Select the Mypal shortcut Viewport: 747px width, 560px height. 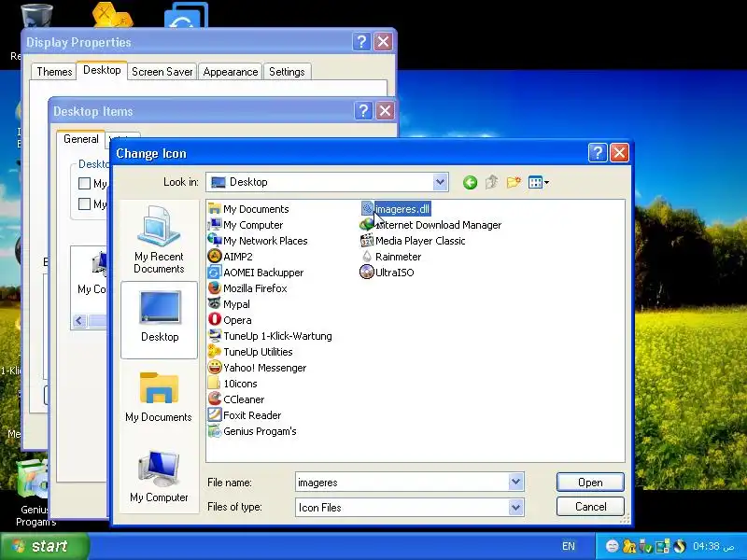point(229,304)
